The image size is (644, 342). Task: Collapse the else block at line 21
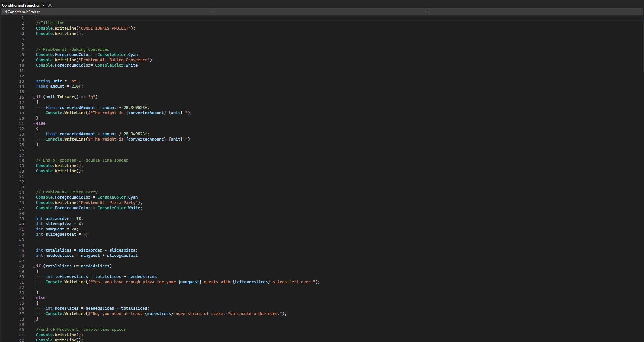(x=34, y=123)
